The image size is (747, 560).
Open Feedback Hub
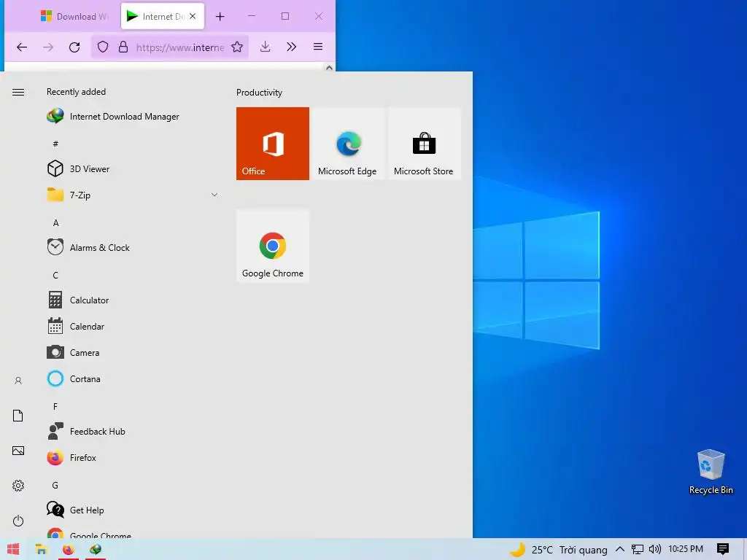point(86,431)
